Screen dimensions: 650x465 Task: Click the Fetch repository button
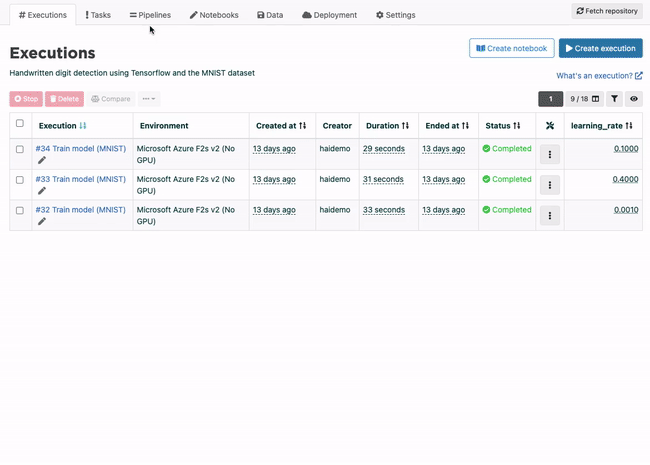pyautogui.click(x=607, y=11)
